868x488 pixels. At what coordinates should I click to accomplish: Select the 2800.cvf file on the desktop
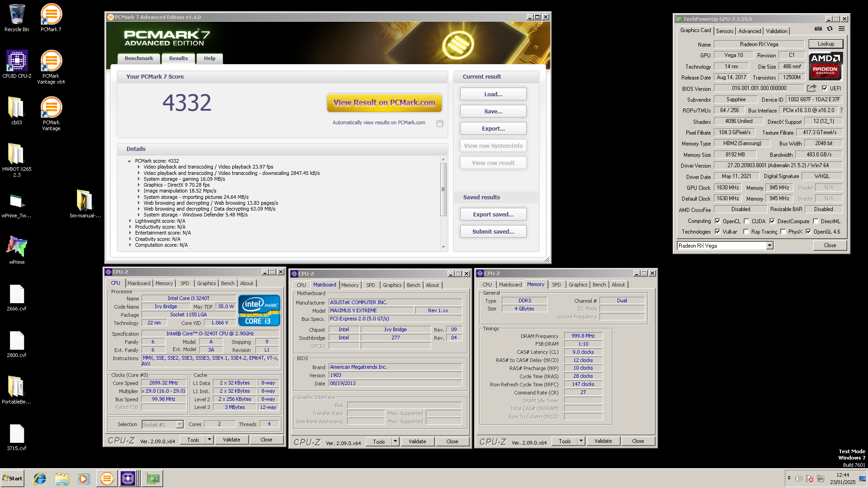coord(17,344)
